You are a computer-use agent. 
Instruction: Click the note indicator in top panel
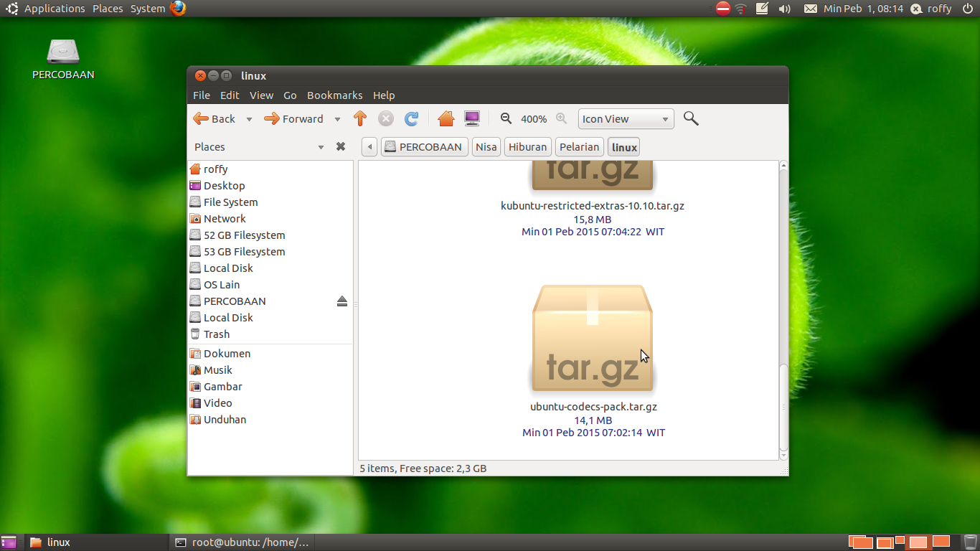[x=763, y=9]
